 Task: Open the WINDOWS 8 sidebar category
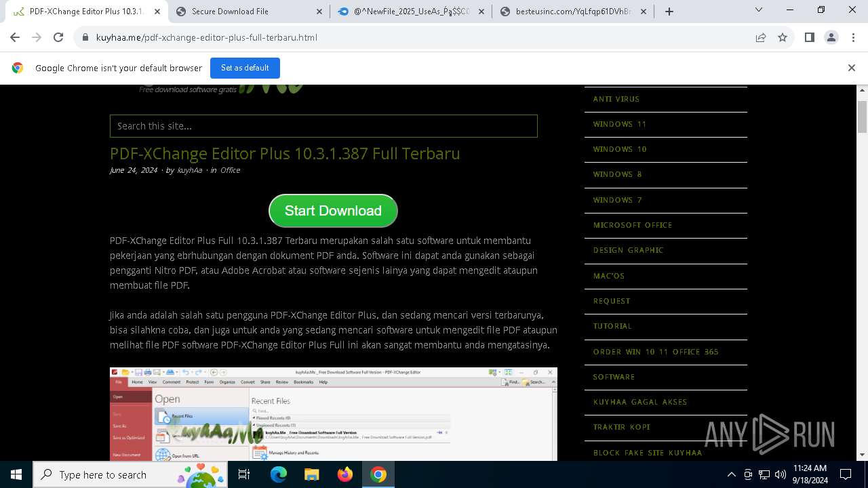coord(617,174)
